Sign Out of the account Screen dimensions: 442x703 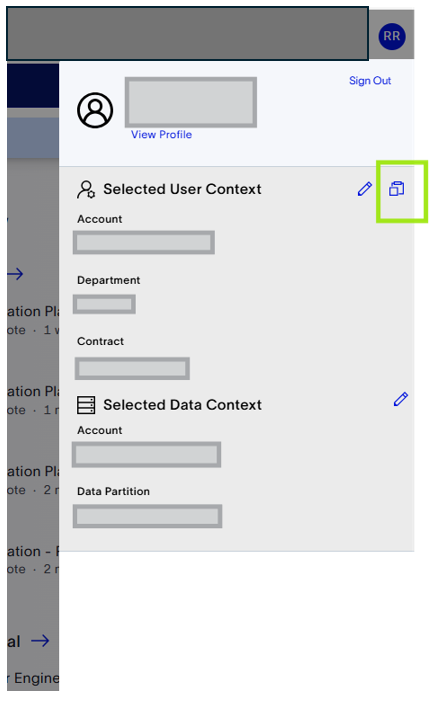tap(370, 81)
